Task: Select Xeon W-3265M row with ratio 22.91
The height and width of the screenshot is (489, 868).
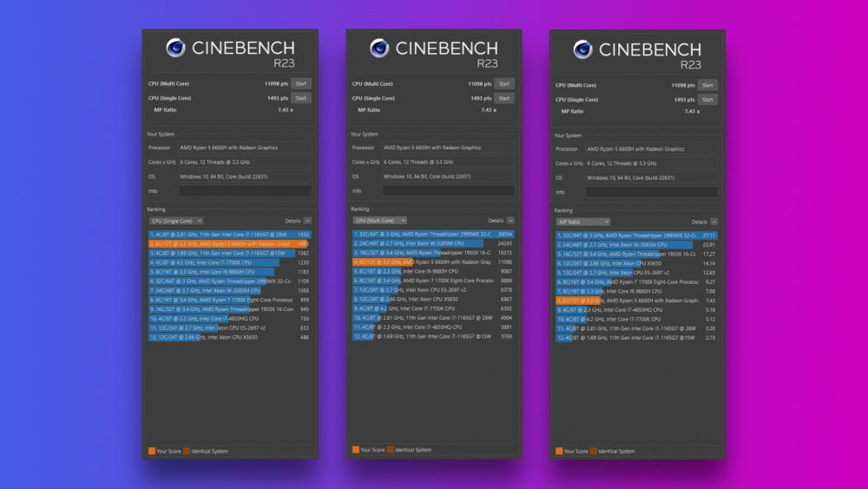Action: tap(636, 245)
